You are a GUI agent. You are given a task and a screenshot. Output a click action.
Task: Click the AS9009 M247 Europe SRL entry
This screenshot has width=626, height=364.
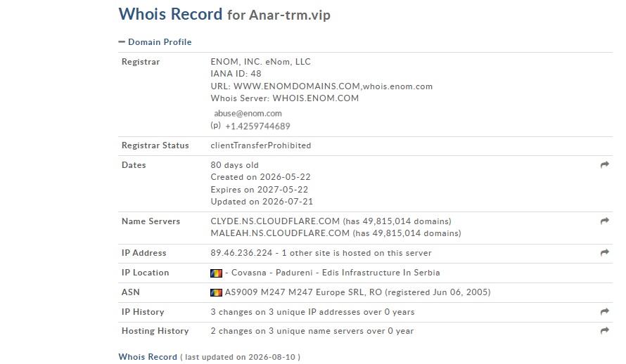pos(357,292)
